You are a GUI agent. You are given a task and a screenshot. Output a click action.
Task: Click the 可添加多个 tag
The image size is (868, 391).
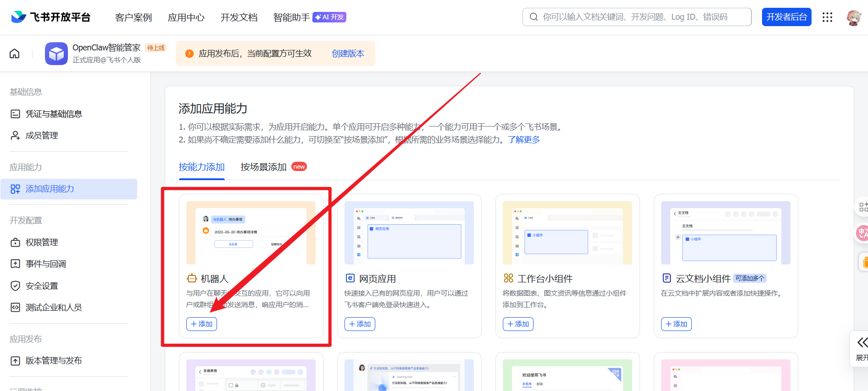[750, 278]
